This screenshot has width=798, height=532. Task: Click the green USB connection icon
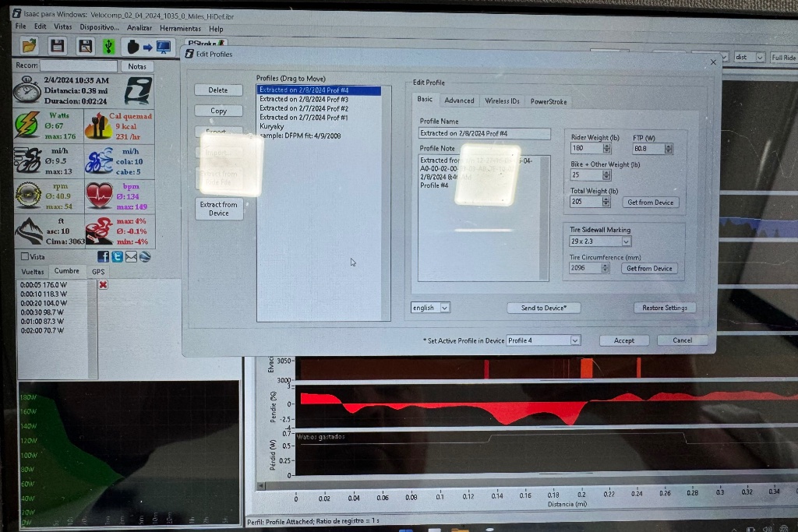pos(108,46)
